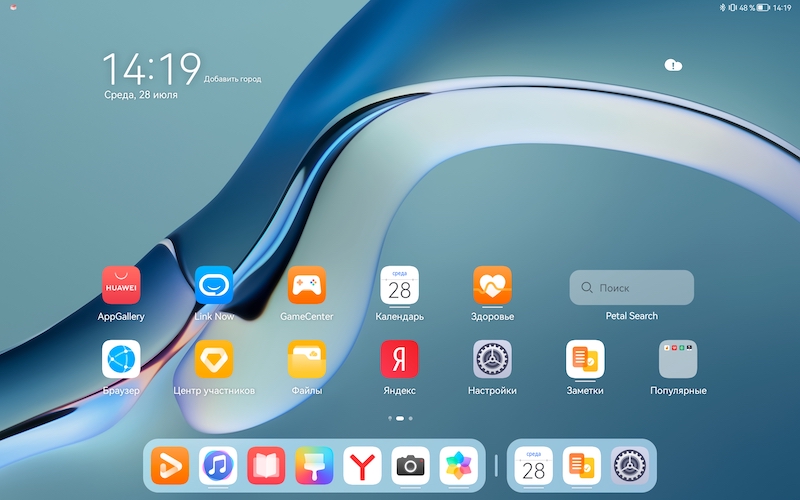Launch the Браузер app

[121, 359]
